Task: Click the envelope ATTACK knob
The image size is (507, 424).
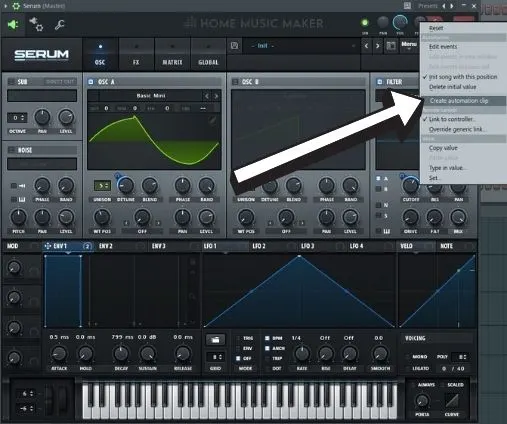Action: click(59, 353)
